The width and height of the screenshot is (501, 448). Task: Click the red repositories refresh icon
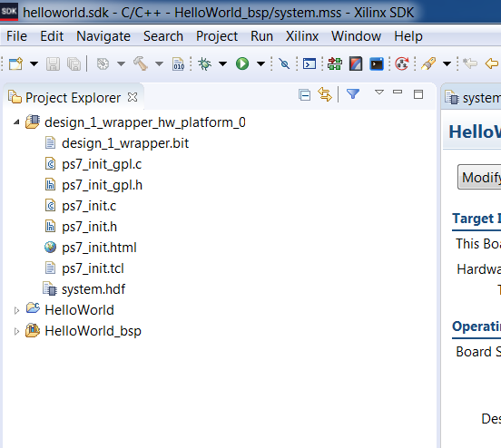402,63
